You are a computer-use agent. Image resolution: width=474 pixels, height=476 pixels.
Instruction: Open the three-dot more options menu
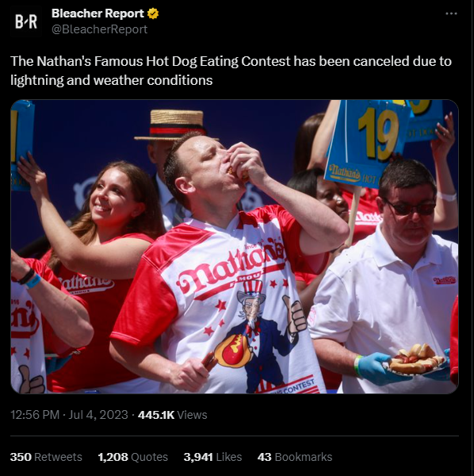[x=451, y=13]
